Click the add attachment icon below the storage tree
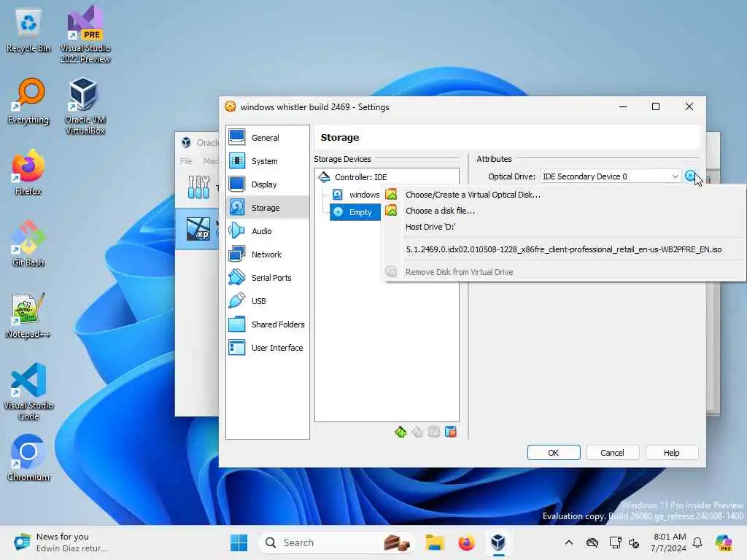This screenshot has width=747, height=560. tap(434, 432)
